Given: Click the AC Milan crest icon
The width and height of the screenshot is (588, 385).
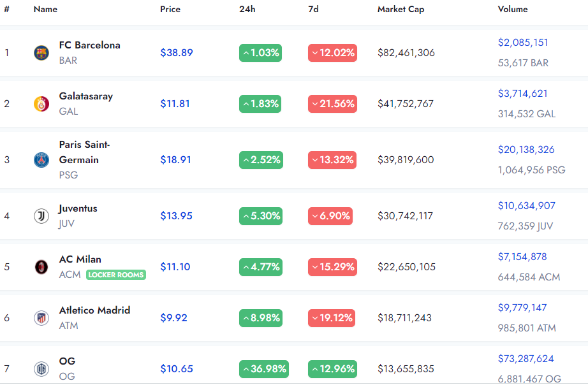Looking at the screenshot, I should pos(41,267).
